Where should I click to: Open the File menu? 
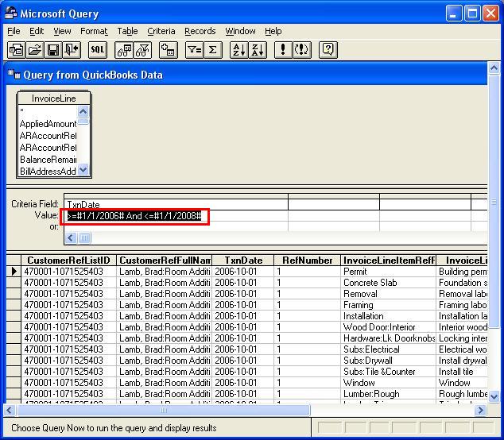point(14,31)
